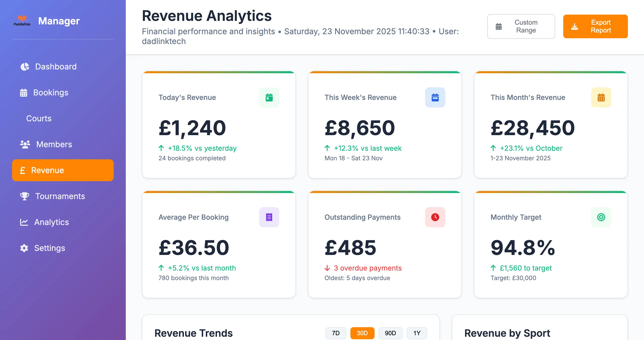Switch revenue trends to 90D period
The width and height of the screenshot is (644, 340).
(390, 333)
